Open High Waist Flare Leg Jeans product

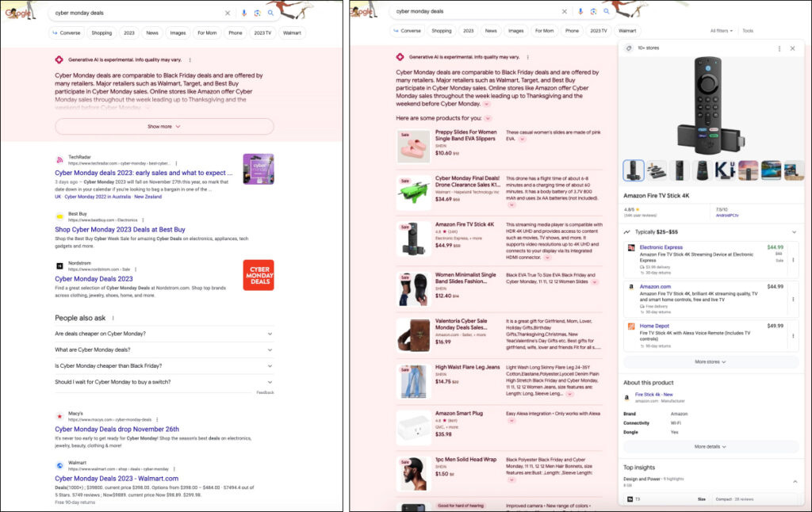coord(467,367)
